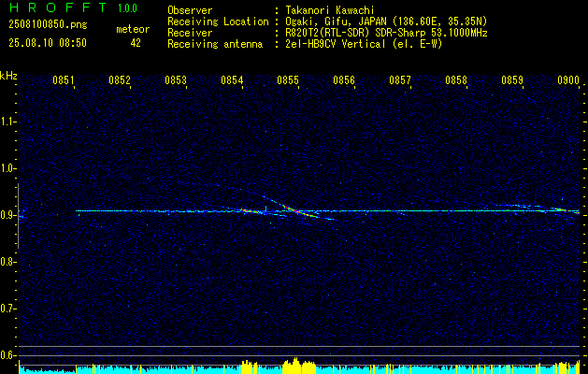Click the 0852 time marker
The image size is (588, 374).
120,79
